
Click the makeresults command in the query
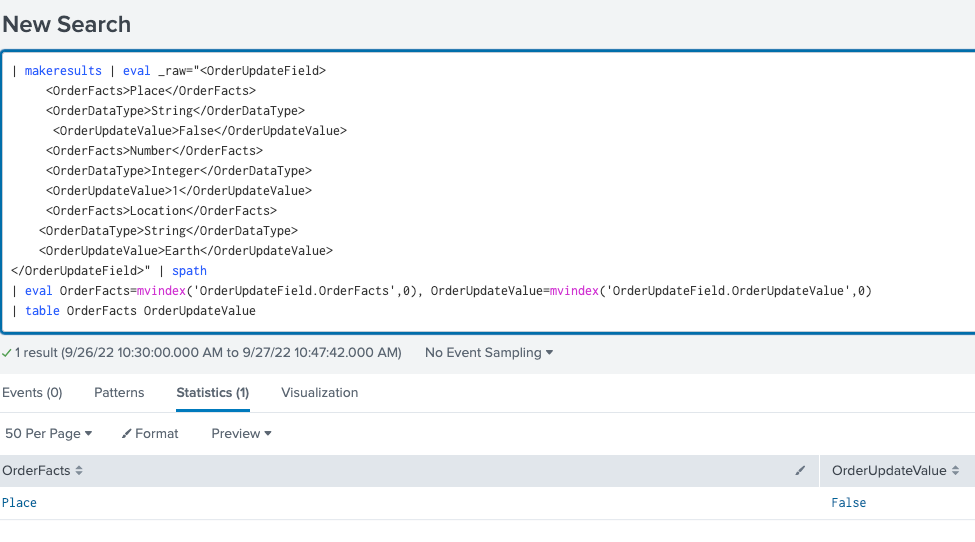61,71
